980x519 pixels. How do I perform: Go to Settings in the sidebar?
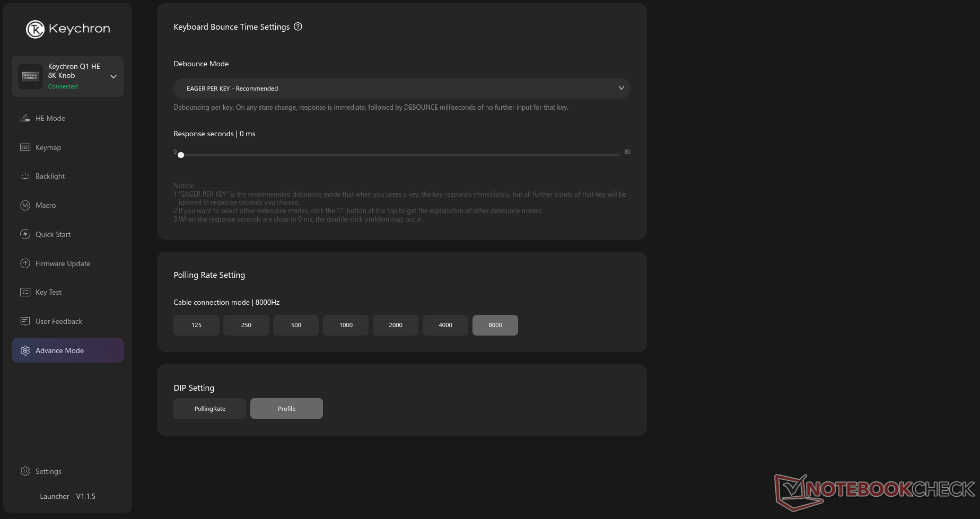pos(48,471)
